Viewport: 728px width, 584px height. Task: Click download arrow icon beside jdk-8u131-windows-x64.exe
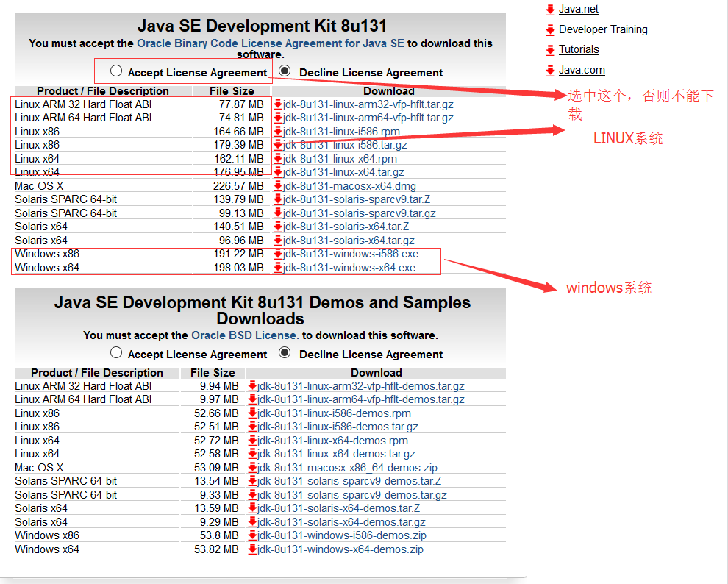[x=278, y=268]
